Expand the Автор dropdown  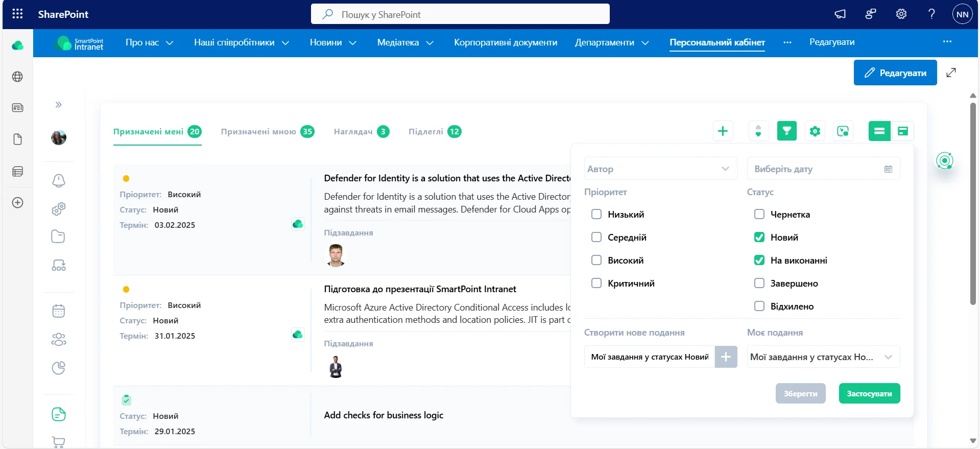(x=660, y=169)
